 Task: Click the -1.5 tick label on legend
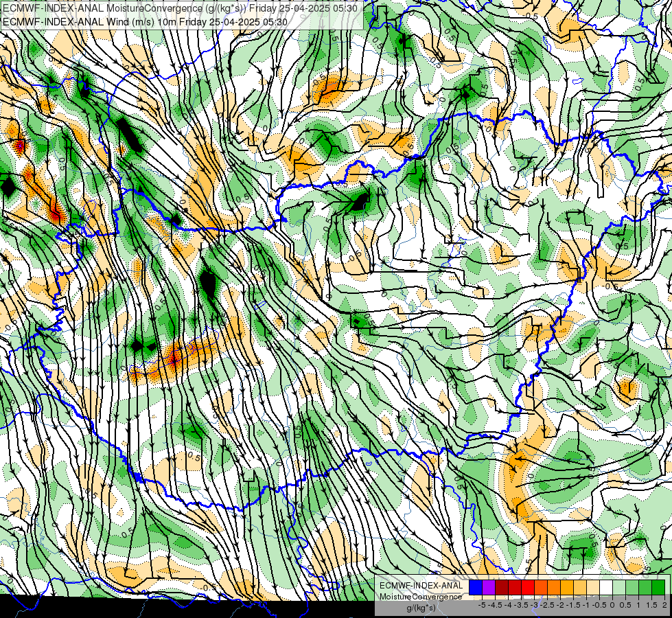(573, 605)
